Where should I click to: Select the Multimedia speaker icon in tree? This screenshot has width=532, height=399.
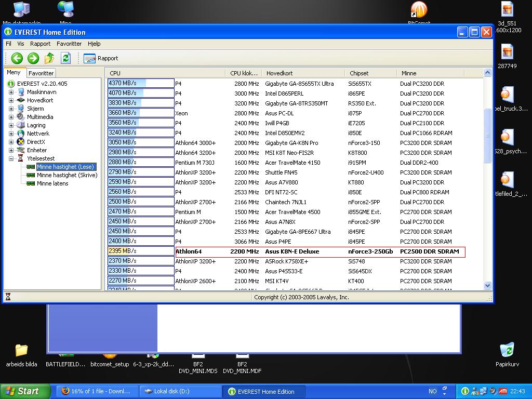coord(21,117)
